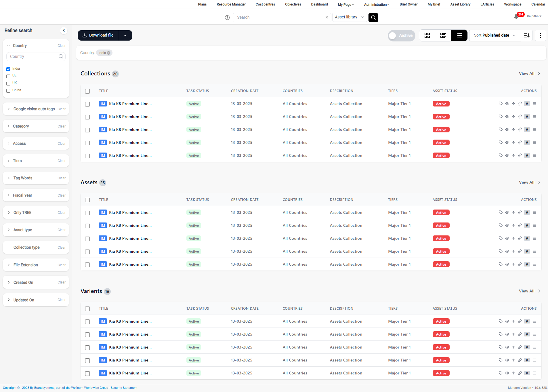This screenshot has width=548, height=392.
Task: Uncheck the India country filter
Action: pos(8,69)
